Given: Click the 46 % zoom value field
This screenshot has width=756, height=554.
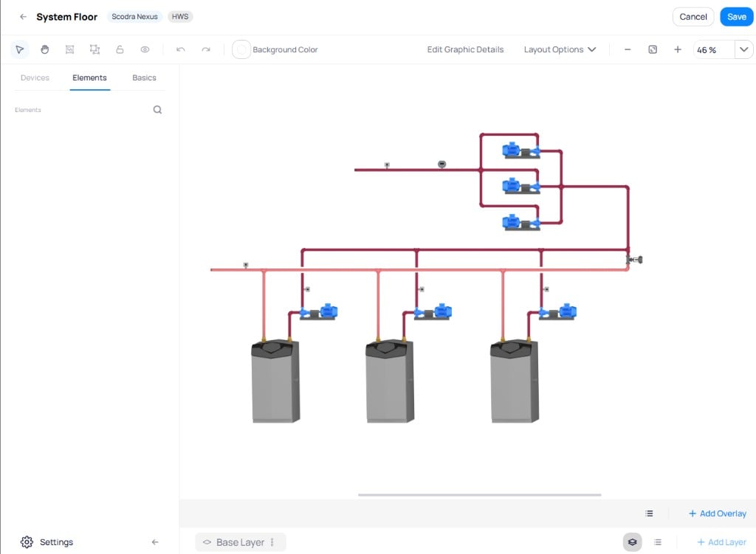Looking at the screenshot, I should [x=714, y=49].
